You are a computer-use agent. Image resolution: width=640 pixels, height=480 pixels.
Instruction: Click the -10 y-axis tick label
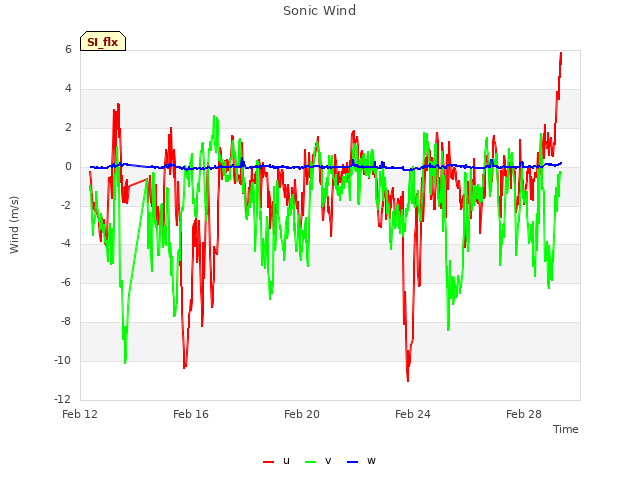[x=63, y=360]
